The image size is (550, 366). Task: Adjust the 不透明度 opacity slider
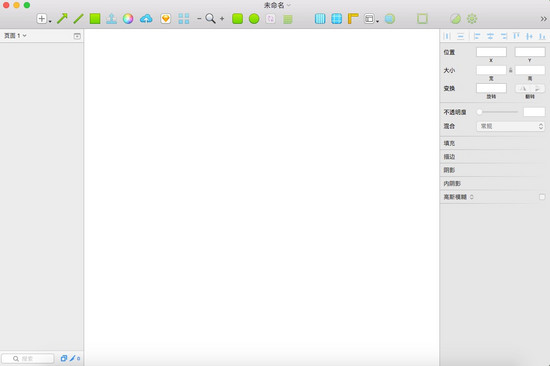[x=498, y=112]
